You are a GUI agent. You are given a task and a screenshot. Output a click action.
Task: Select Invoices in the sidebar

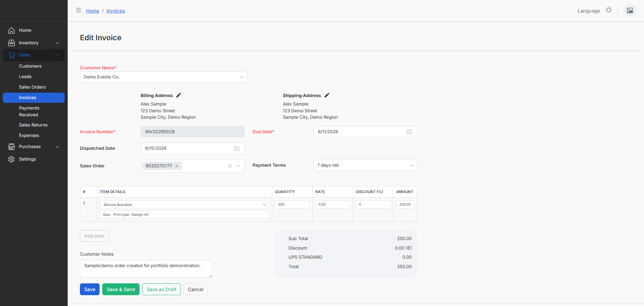34,98
